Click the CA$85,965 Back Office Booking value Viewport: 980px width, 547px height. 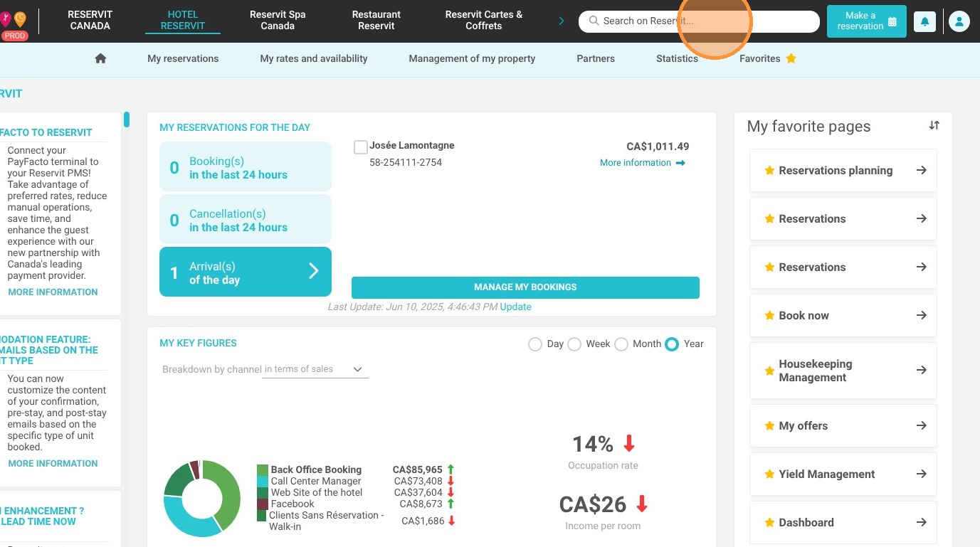click(418, 470)
